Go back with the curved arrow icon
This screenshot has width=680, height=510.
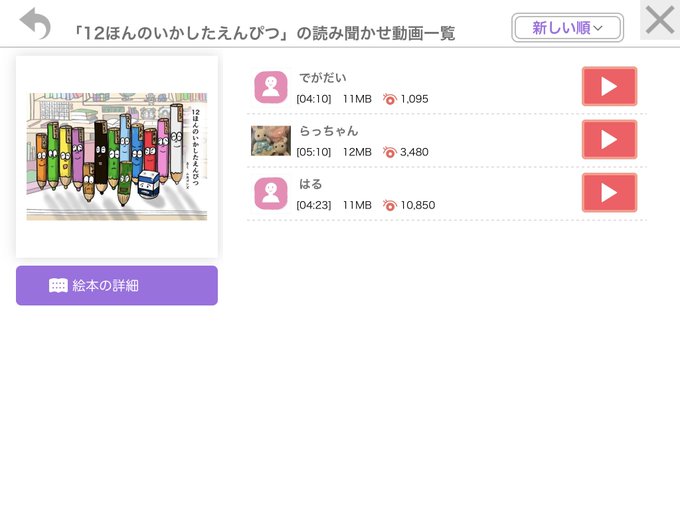(35, 23)
